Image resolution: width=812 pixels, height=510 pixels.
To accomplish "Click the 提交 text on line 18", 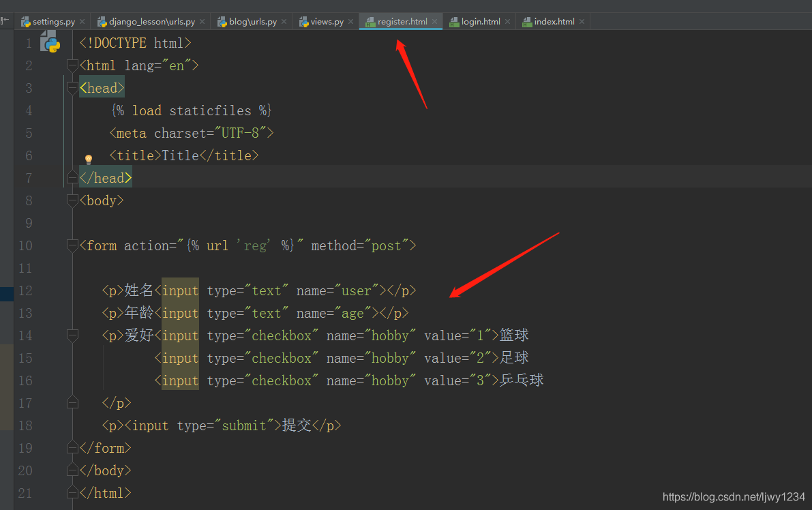I will click(297, 425).
